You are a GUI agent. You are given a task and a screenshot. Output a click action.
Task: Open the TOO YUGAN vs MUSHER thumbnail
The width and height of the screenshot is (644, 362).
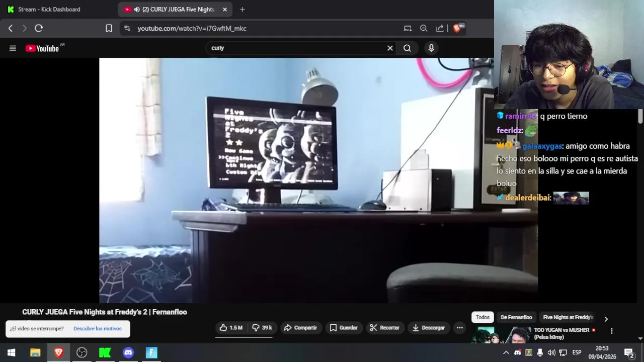click(501, 335)
